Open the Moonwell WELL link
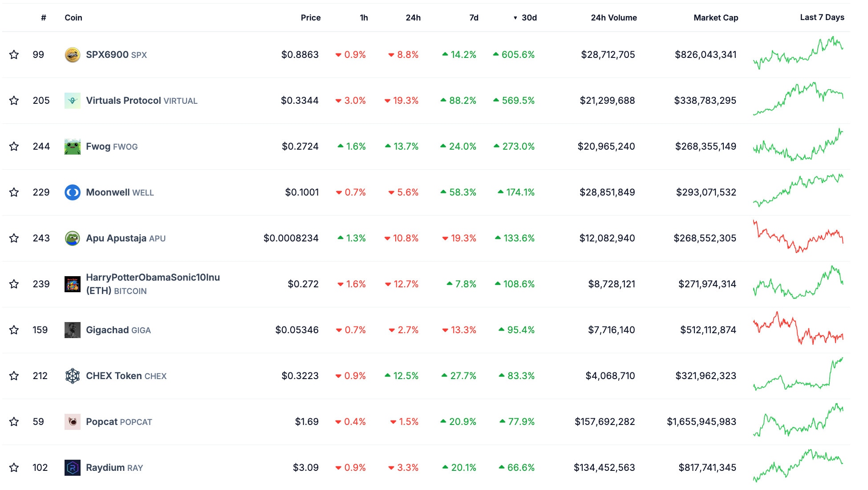 120,192
